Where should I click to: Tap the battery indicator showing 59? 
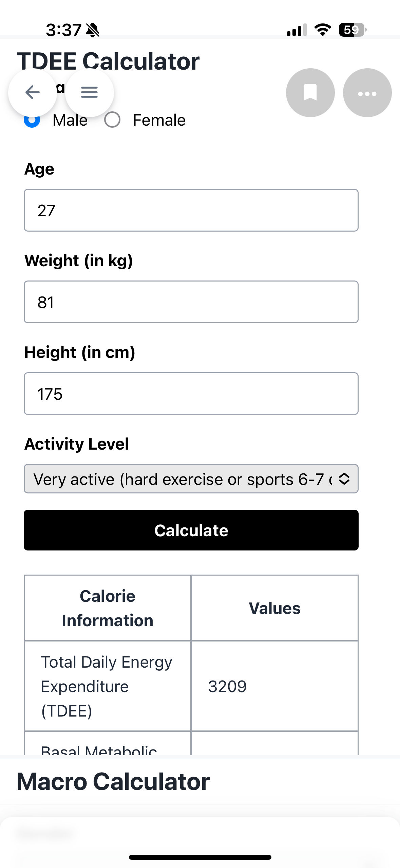point(353,30)
